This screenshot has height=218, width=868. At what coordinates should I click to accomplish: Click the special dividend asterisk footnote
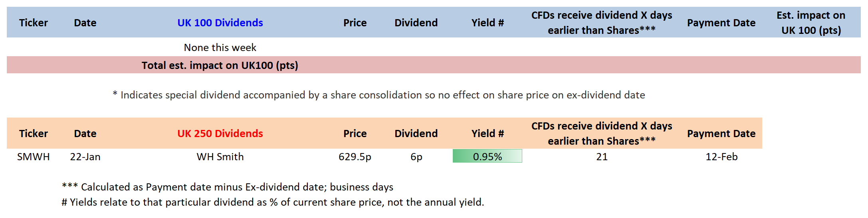(379, 95)
